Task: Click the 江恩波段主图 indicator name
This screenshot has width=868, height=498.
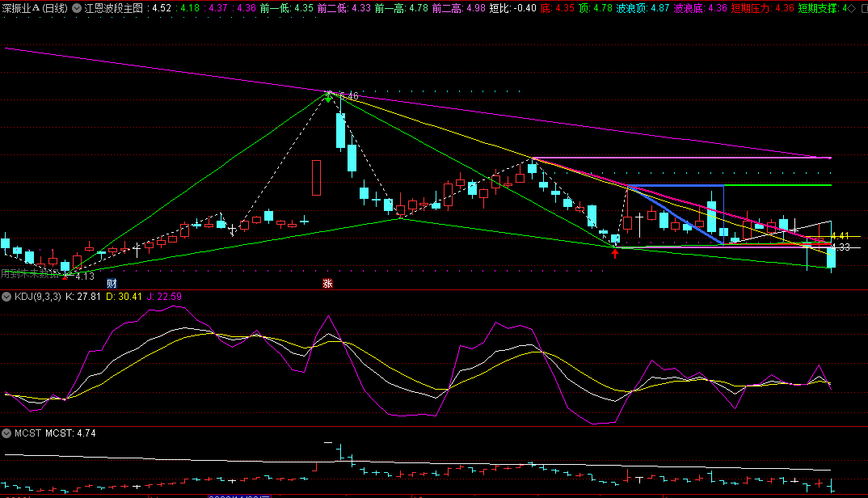Action: point(113,8)
